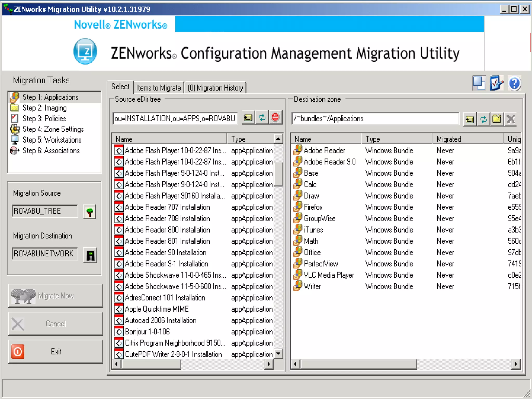The image size is (532, 399).
Task: Open the Items to Migrate tab
Action: coord(158,88)
